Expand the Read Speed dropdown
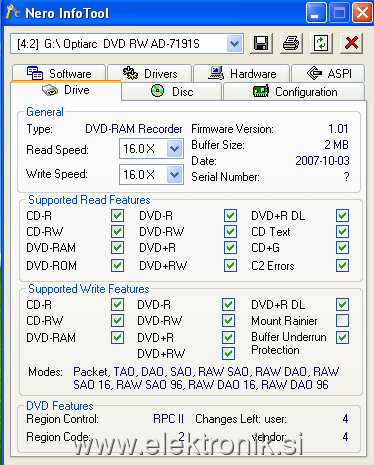 [174, 149]
